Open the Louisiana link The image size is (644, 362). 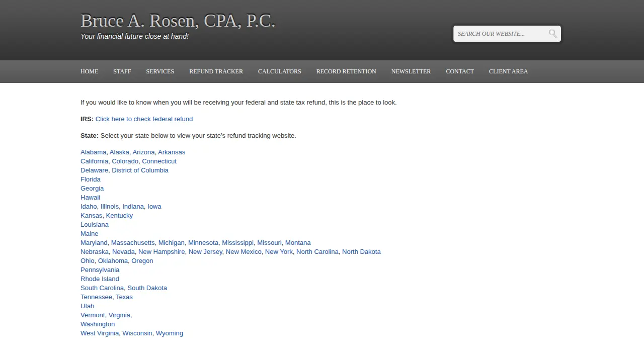click(95, 225)
